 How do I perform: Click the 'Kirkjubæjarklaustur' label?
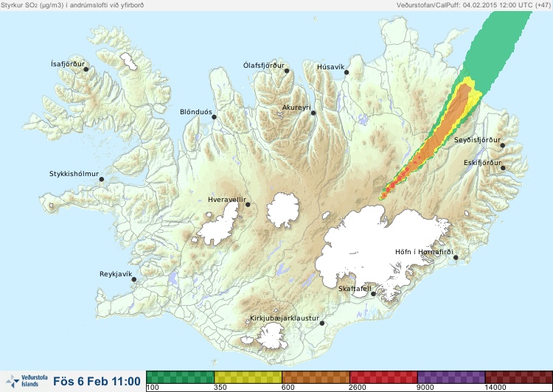coord(285,318)
